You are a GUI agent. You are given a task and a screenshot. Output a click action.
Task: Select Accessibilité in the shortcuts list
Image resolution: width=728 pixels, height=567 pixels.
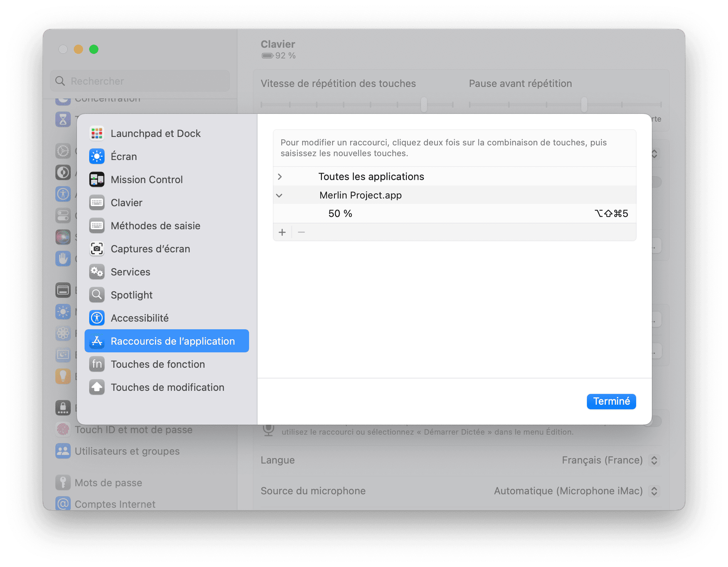click(x=140, y=318)
